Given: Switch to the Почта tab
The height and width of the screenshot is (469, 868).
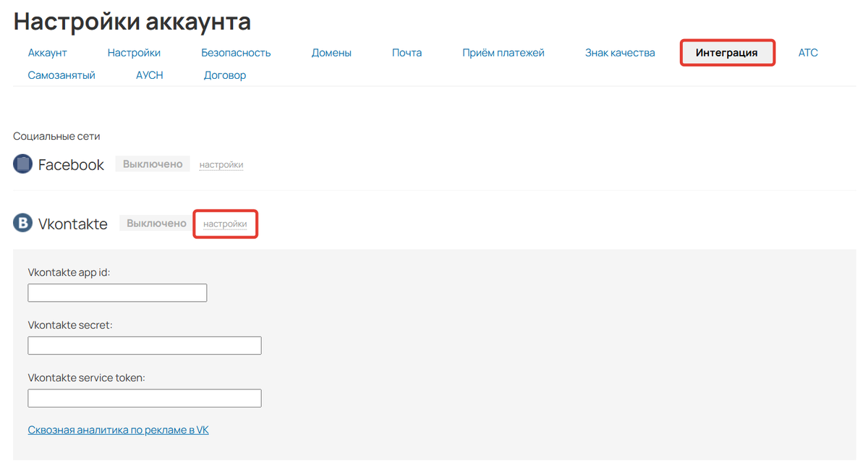Looking at the screenshot, I should tap(406, 52).
